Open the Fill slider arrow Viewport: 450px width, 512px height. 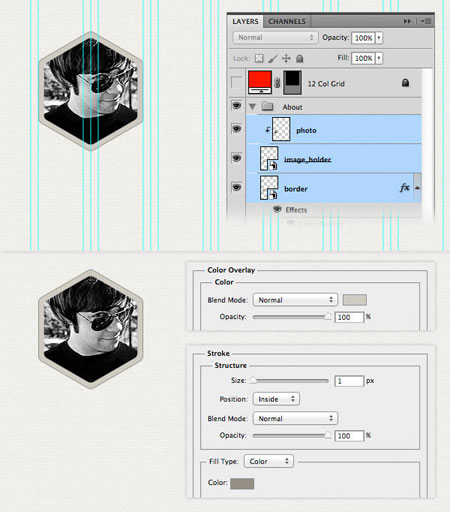(379, 58)
